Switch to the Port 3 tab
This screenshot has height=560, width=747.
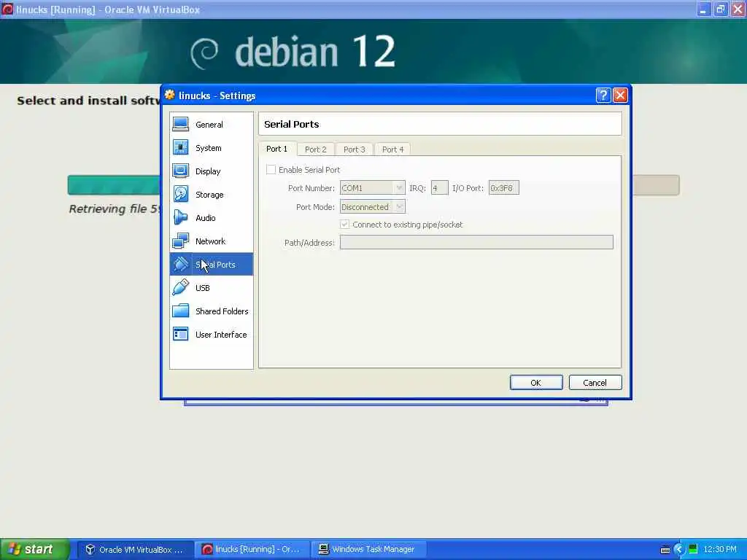[x=355, y=149]
